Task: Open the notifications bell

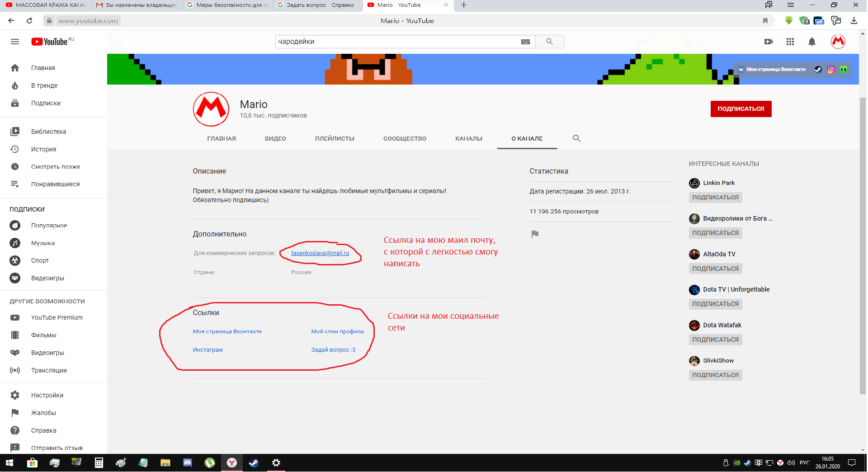Action: (x=812, y=42)
